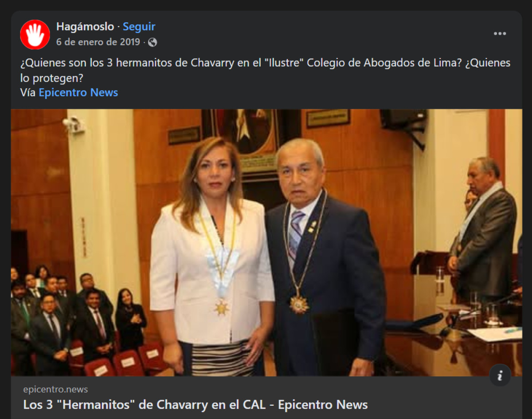This screenshot has width=532, height=419.
Task: Open the three-dot post options menu
Action: pos(500,34)
